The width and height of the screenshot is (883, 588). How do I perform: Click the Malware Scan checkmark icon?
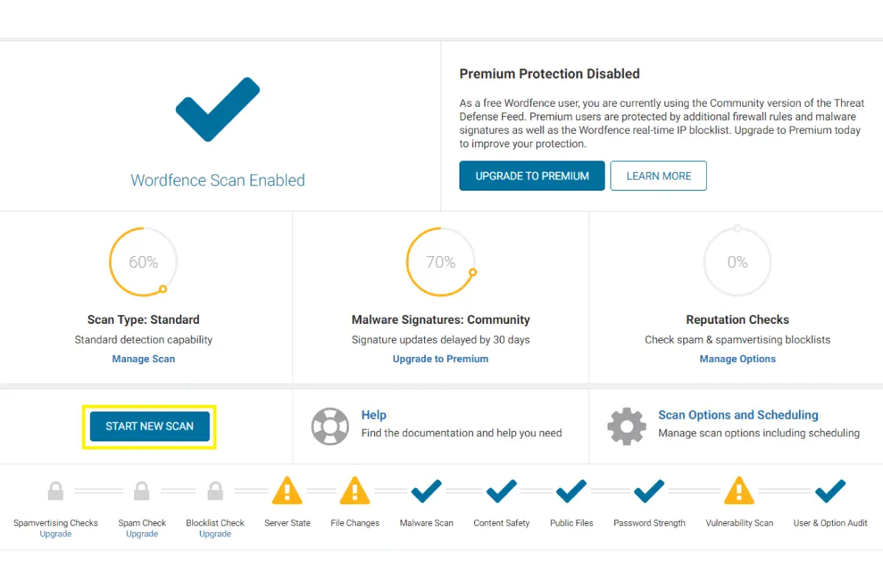tap(426, 490)
